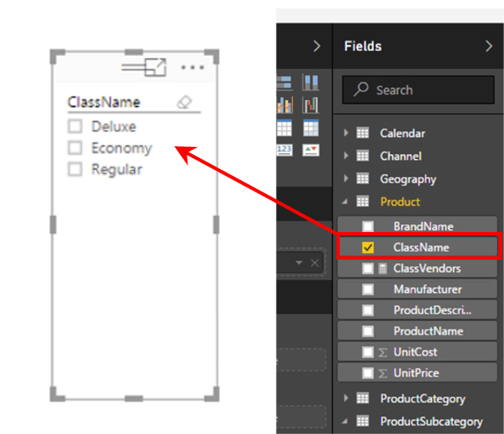This screenshot has width=504, height=434.
Task: Check the Regular slicer option
Action: [x=75, y=169]
